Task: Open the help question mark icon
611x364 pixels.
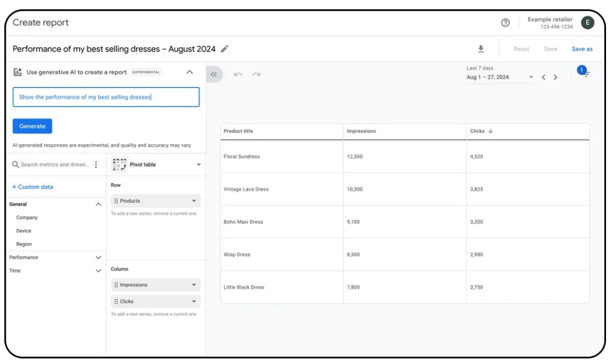Action: [x=505, y=23]
